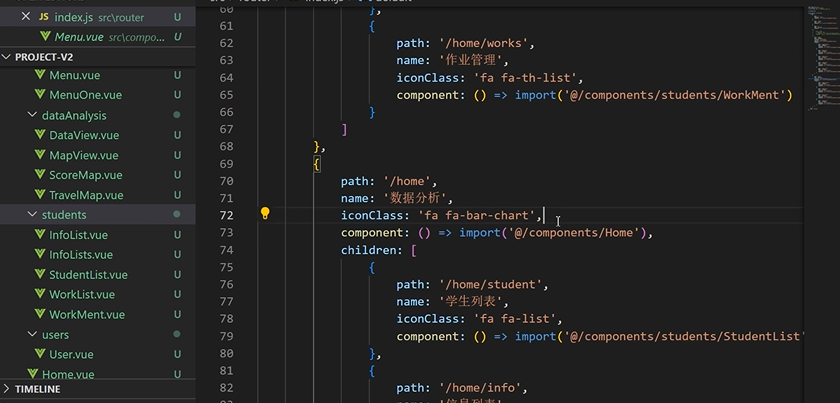The image size is (840, 403).
Task: Click the children keyword on line 74
Action: pyautogui.click(x=371, y=250)
